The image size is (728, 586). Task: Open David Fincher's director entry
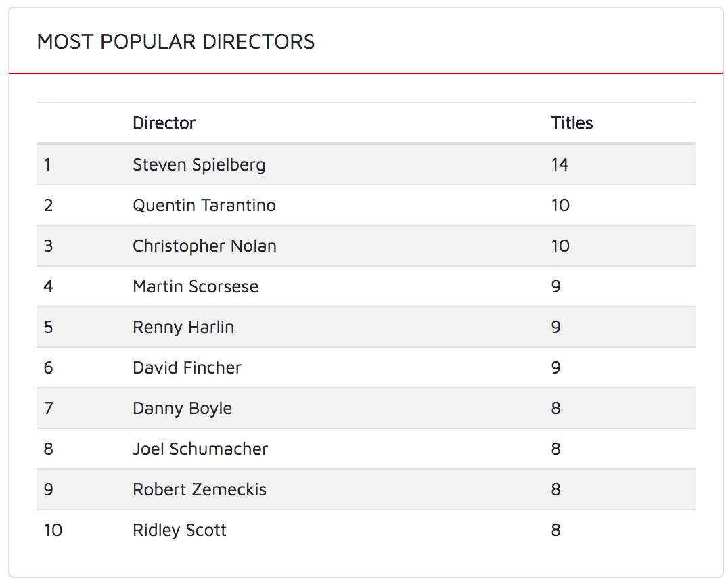[x=187, y=367]
